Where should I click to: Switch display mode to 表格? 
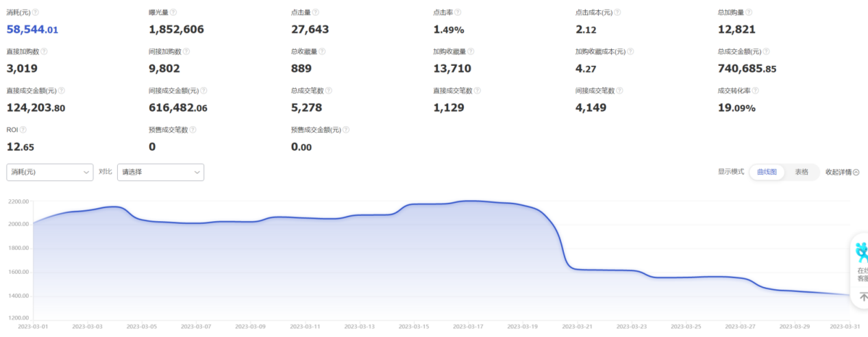[801, 172]
